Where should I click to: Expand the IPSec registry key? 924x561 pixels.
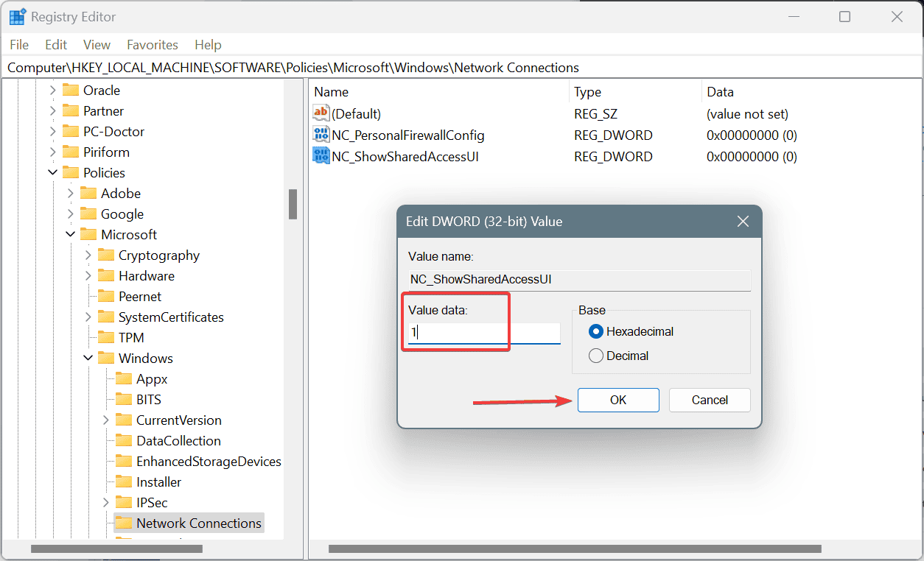[105, 502]
